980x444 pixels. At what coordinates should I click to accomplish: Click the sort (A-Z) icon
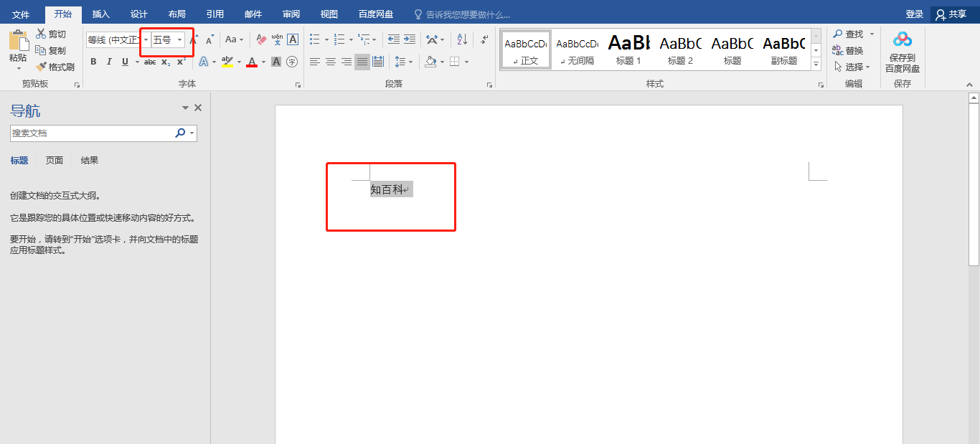click(462, 39)
